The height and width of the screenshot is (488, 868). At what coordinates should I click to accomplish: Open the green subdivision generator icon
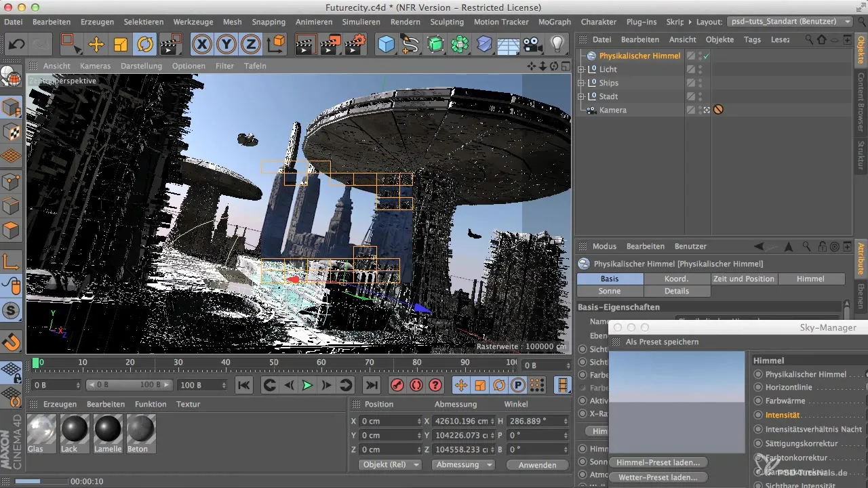coord(435,45)
